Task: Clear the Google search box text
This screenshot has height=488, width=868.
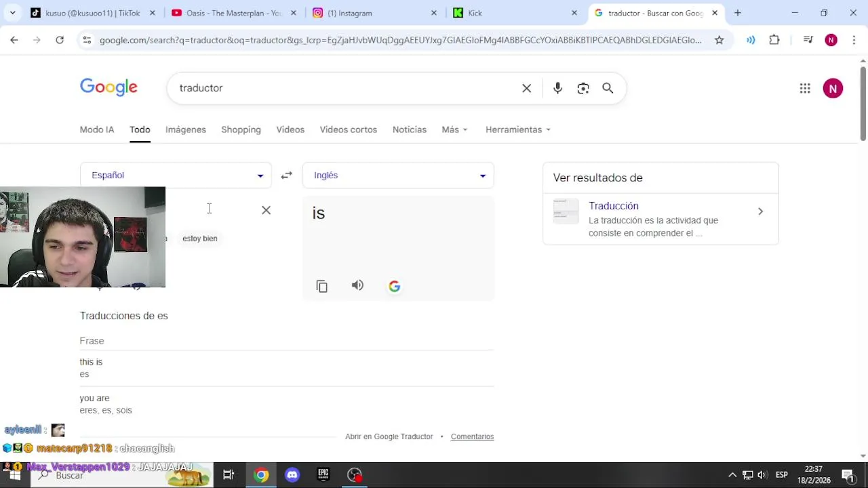Action: pyautogui.click(x=526, y=88)
